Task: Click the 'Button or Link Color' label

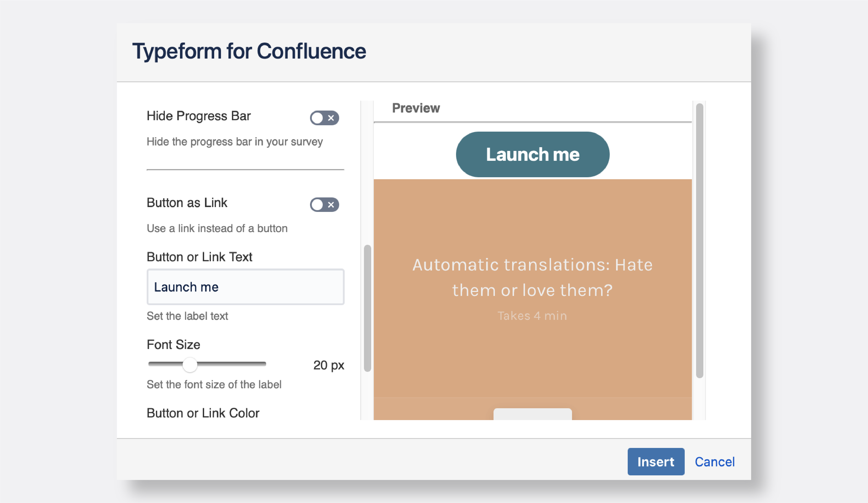Action: (203, 413)
